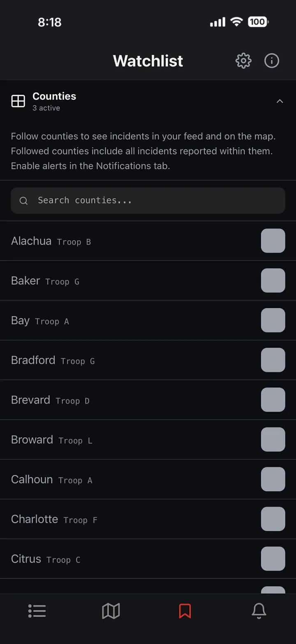Enable the Broward county checkbox

[273, 439]
